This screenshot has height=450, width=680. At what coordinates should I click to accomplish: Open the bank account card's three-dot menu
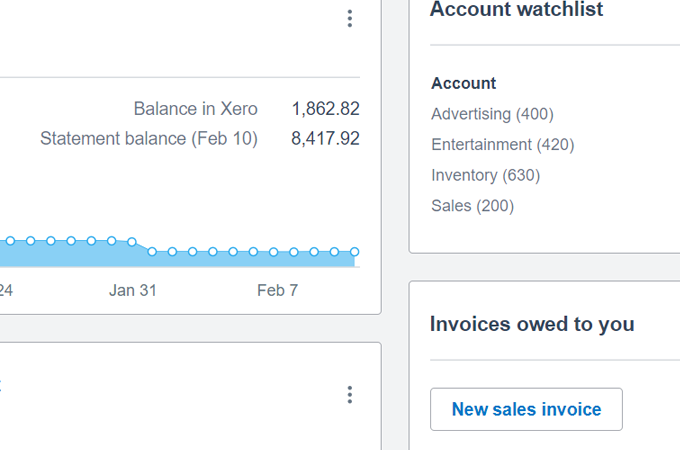coord(349,18)
